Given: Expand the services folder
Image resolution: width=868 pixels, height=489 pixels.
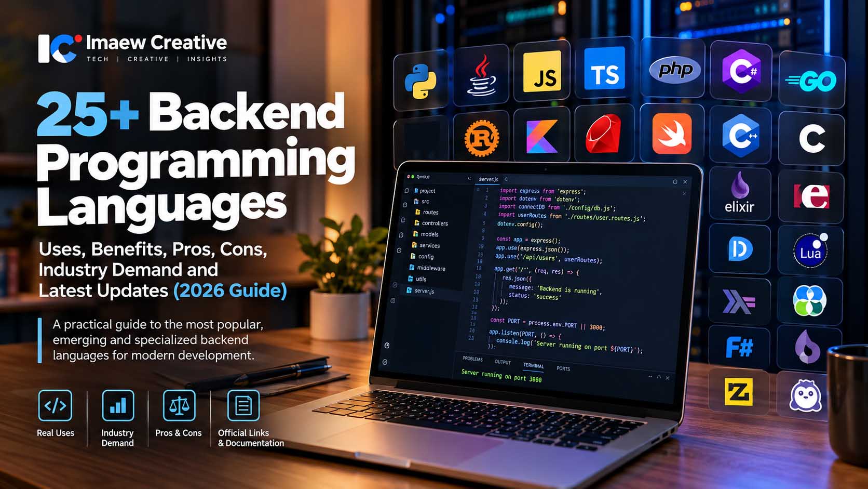Looking at the screenshot, I should coord(426,245).
